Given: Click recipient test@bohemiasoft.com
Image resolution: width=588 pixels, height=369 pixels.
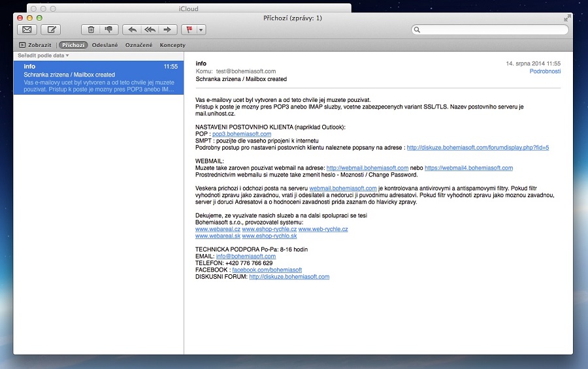Looking at the screenshot, I should click(x=246, y=71).
